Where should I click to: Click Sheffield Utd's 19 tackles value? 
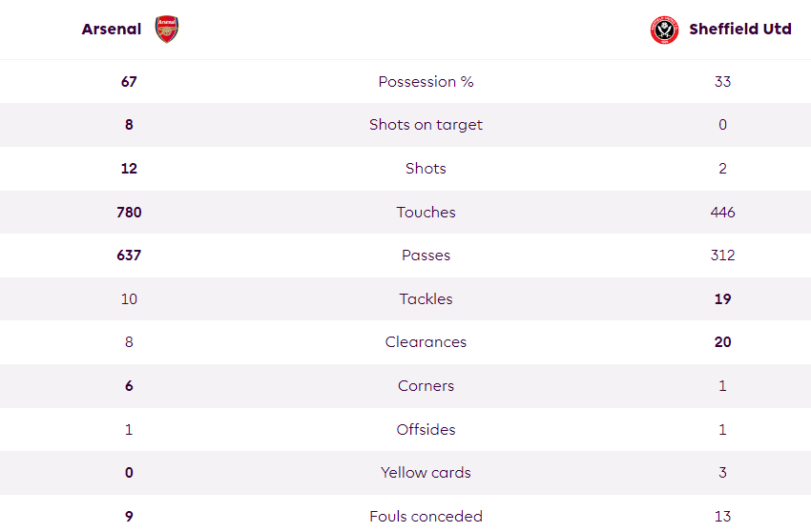click(x=722, y=298)
